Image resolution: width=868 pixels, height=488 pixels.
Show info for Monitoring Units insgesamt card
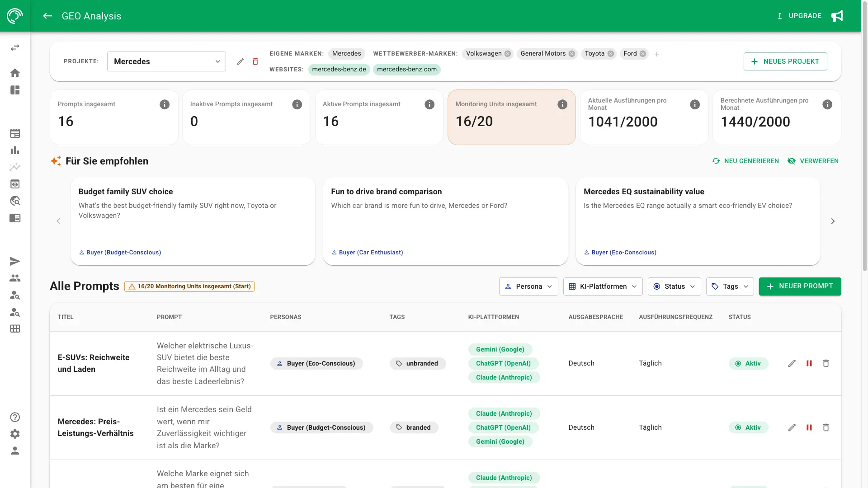click(x=562, y=104)
